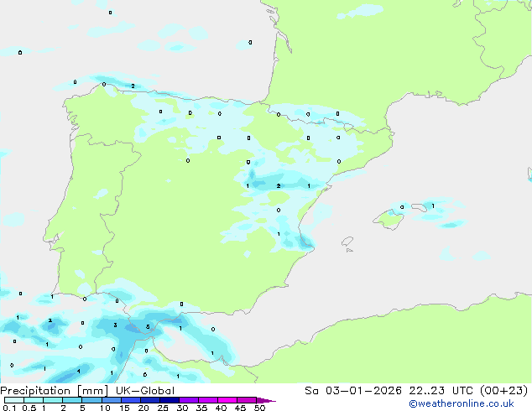This screenshot has width=532, height=411.
Task: Click the 20–25 mm dark blue swatch
Action: pos(149,400)
